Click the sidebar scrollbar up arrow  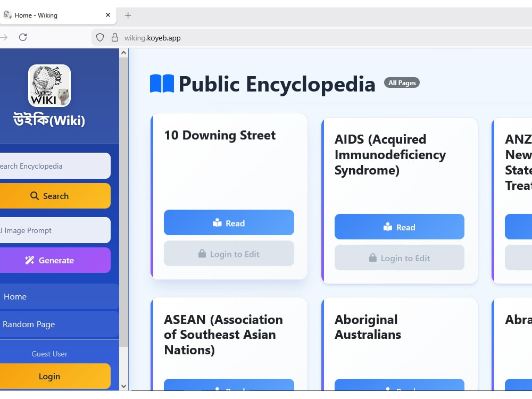(x=123, y=53)
